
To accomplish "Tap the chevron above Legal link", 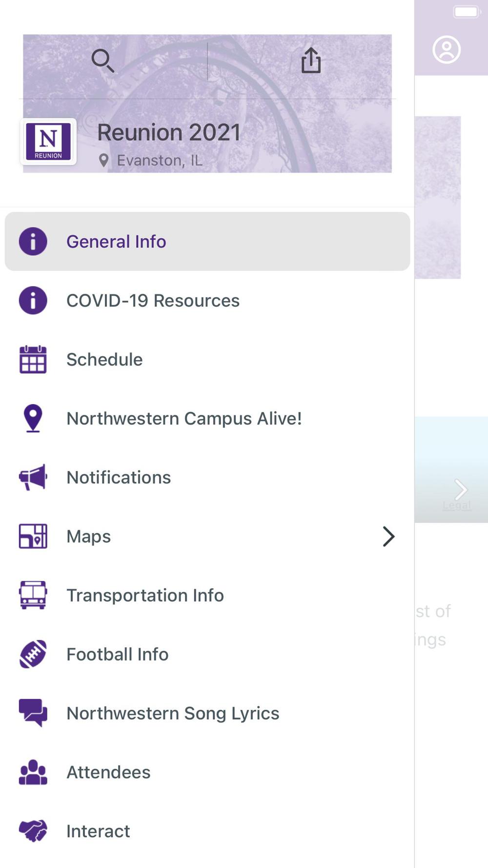I will (x=461, y=488).
